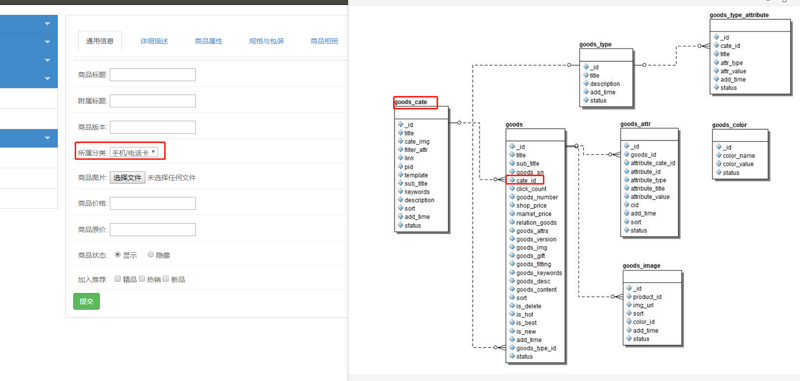Click the goods_attr table name
This screenshot has height=381, width=800.
(635, 124)
